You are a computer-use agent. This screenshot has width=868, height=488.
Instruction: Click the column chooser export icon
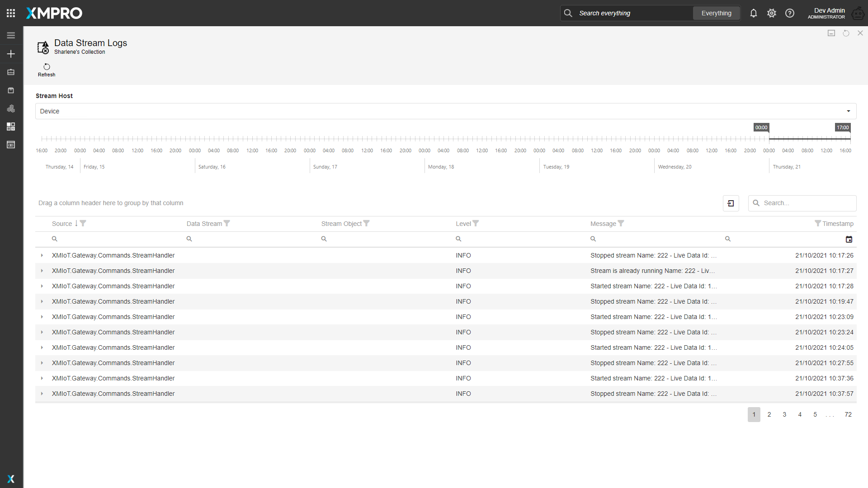pyautogui.click(x=731, y=203)
